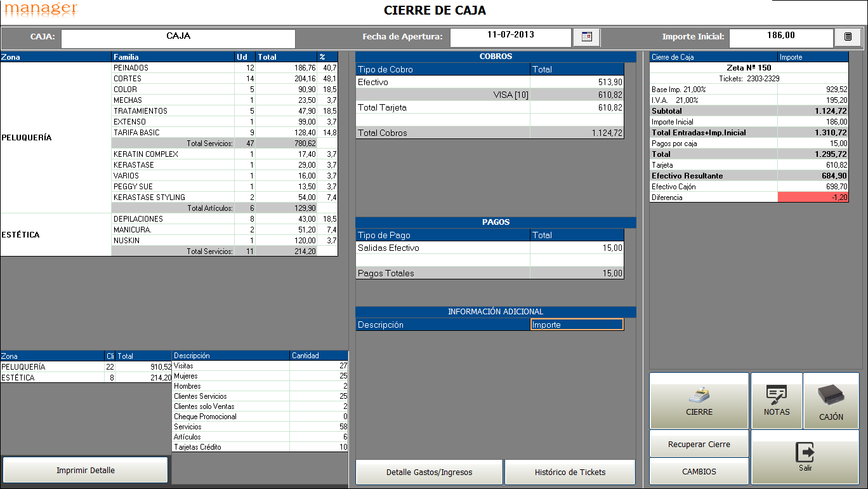Open the calendar picker for Fecha de Apertura
Viewport: 868px width, 489px height.
[x=586, y=37]
